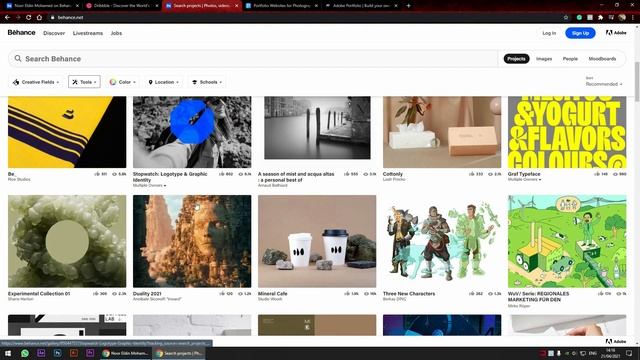
Task: Open Yogurt Flavors yellow typeface thumbnail
Action: [x=567, y=132]
